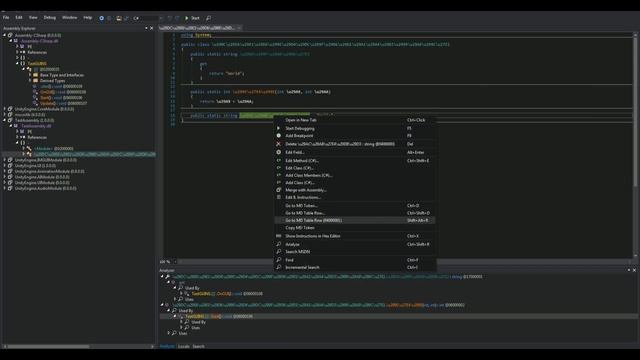The height and width of the screenshot is (360, 640).
Task: Click the blue navigate backward toolbar icon
Action: tap(102, 18)
